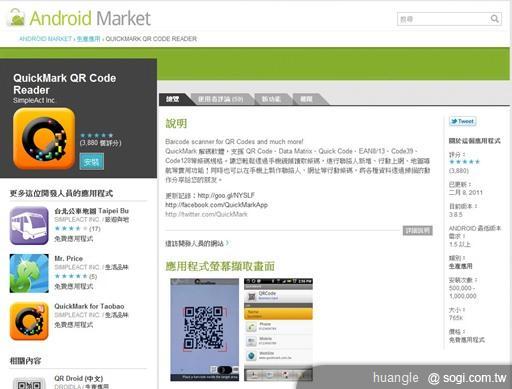Switch to the what's new tab
Image resolution: width=512 pixels, height=389 pixels.
(271, 99)
